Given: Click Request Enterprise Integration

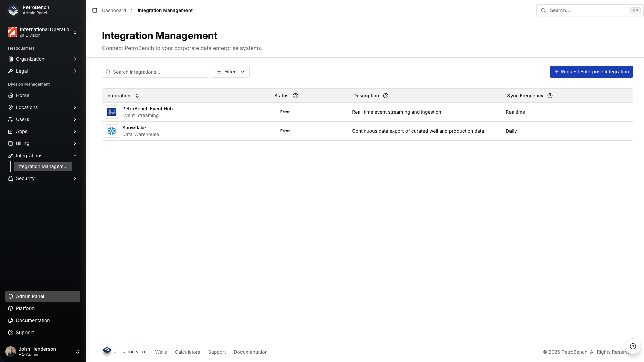Looking at the screenshot, I should coord(591,72).
